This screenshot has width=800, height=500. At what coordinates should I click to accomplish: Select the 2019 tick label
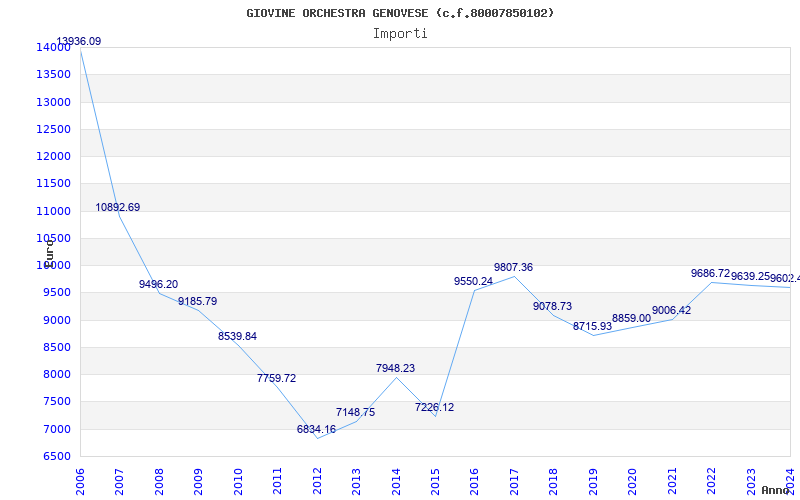click(593, 482)
